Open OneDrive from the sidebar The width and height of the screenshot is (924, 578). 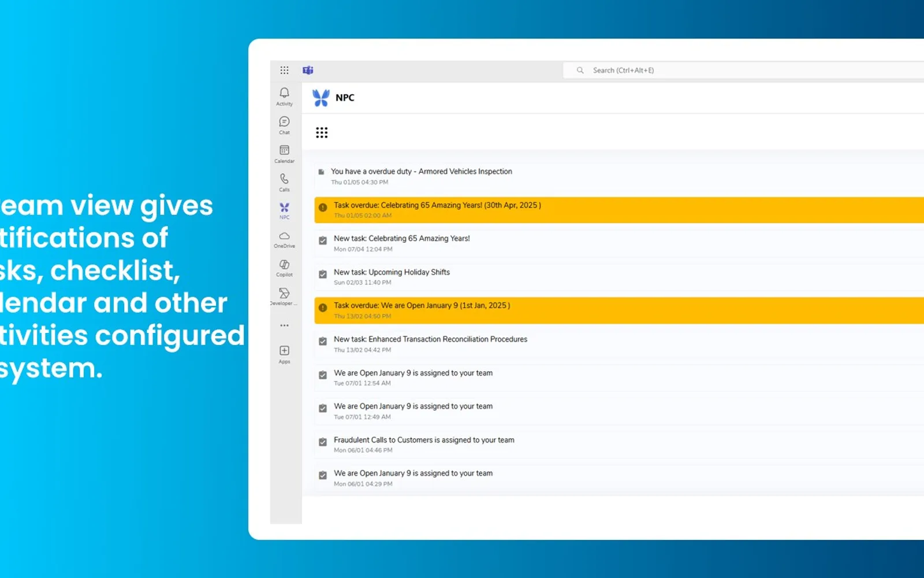[284, 239]
